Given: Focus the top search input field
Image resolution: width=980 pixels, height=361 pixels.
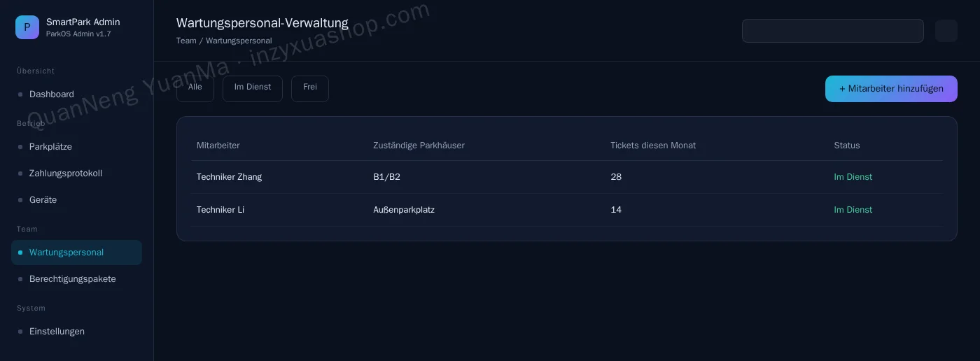Looking at the screenshot, I should point(833,31).
